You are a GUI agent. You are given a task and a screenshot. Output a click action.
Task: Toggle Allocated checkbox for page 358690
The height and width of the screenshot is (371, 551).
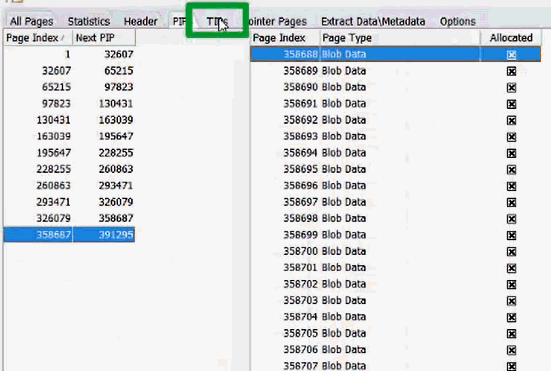pos(511,87)
